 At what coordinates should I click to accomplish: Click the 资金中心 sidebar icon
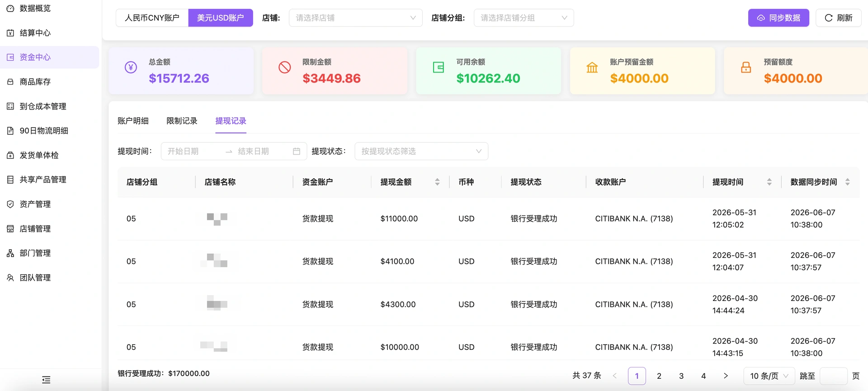coord(10,57)
